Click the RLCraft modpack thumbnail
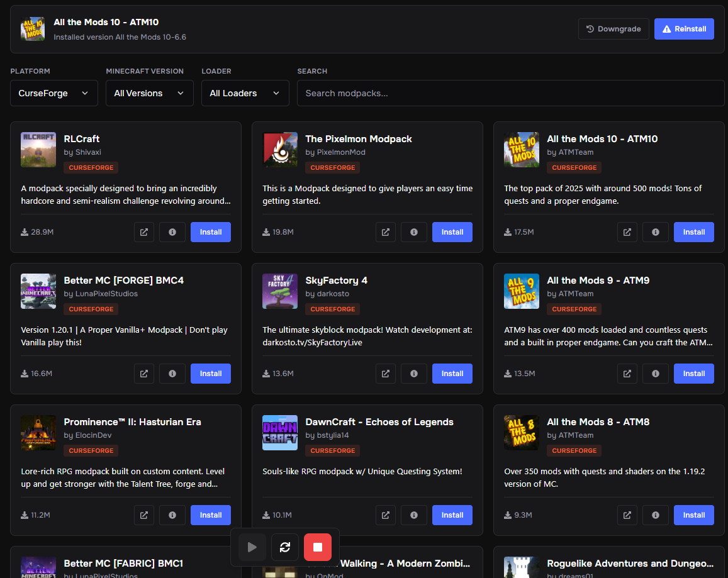Viewport: 728px width, 578px height. coord(38,150)
